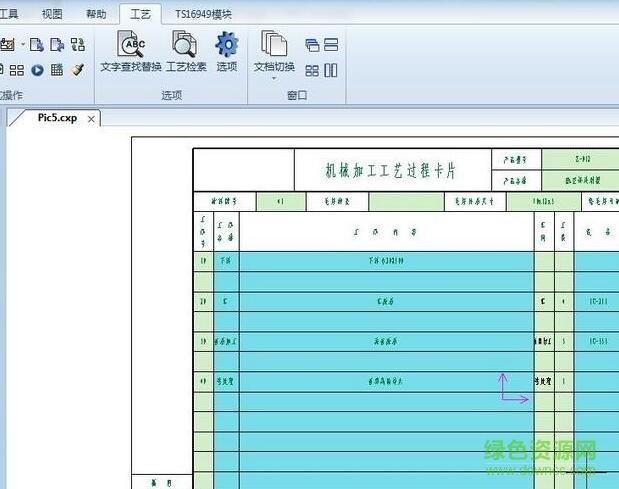
Task: Open the 工具 tab
Action: (x=9, y=14)
